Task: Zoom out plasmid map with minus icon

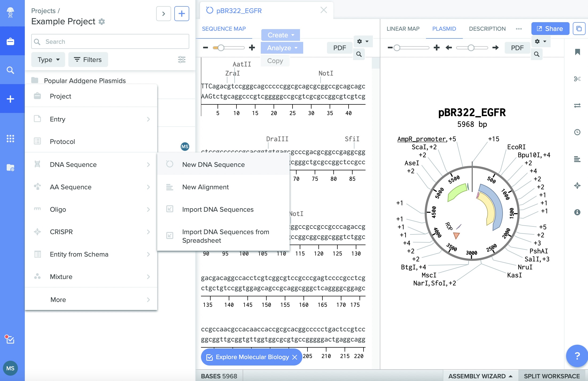Action: [390, 48]
